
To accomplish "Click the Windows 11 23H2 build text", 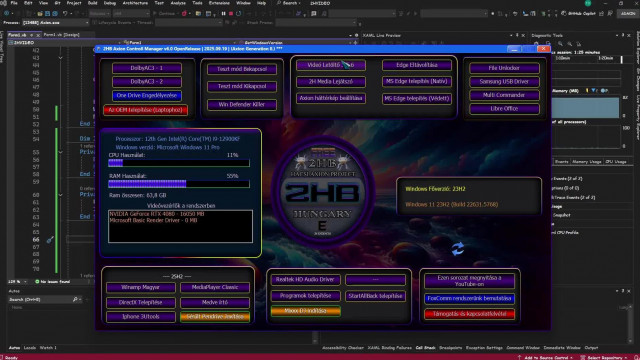I will [x=451, y=204].
